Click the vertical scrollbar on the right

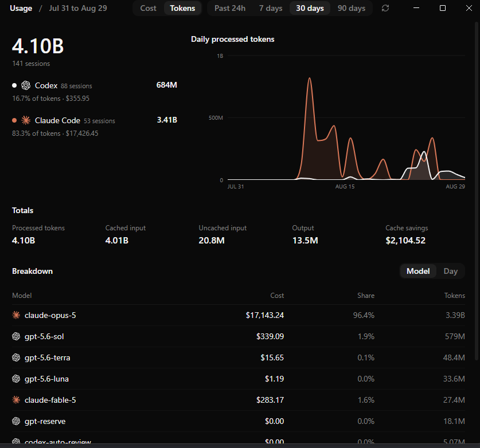477,191
